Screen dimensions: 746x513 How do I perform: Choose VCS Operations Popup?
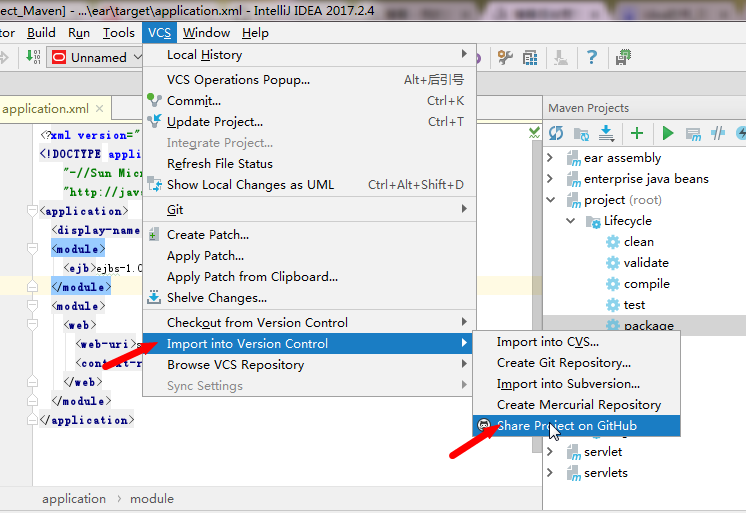point(309,79)
